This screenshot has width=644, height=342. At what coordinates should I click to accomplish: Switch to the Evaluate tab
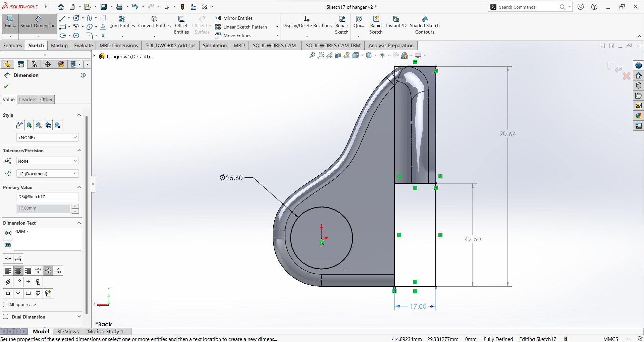83,46
